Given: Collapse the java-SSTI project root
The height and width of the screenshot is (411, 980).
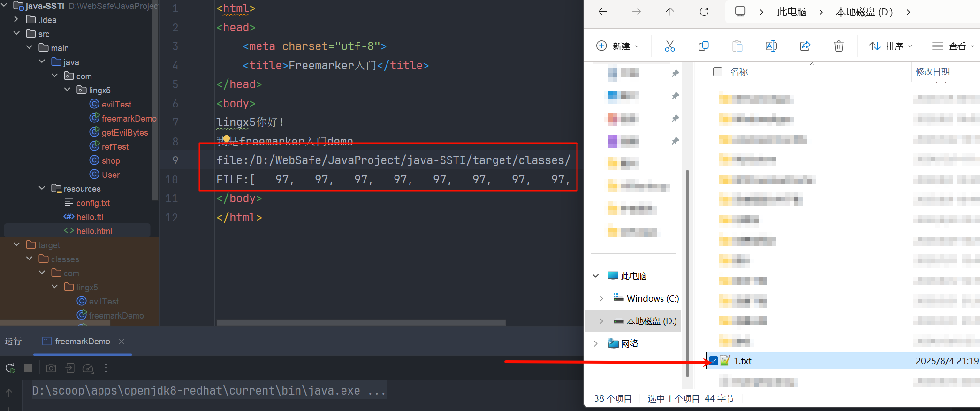Looking at the screenshot, I should [x=5, y=5].
